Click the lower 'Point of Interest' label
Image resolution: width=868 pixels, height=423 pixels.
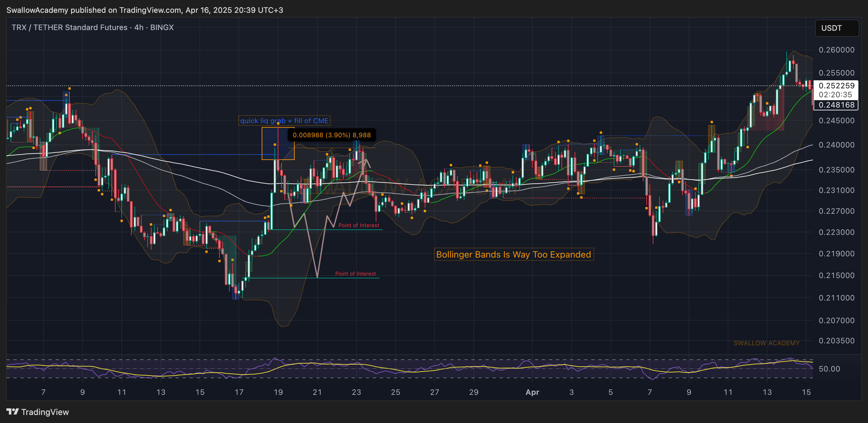point(355,274)
